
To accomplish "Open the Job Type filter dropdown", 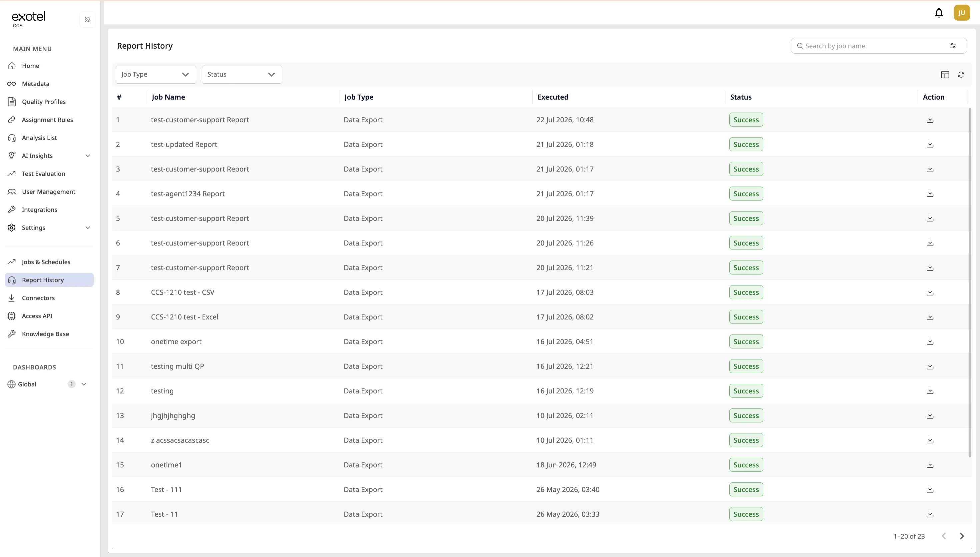I will [x=156, y=75].
